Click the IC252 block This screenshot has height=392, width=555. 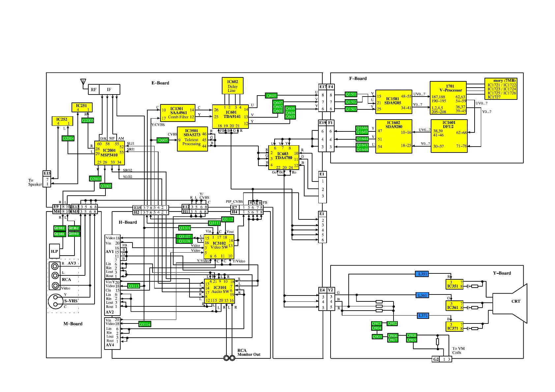[62, 121]
